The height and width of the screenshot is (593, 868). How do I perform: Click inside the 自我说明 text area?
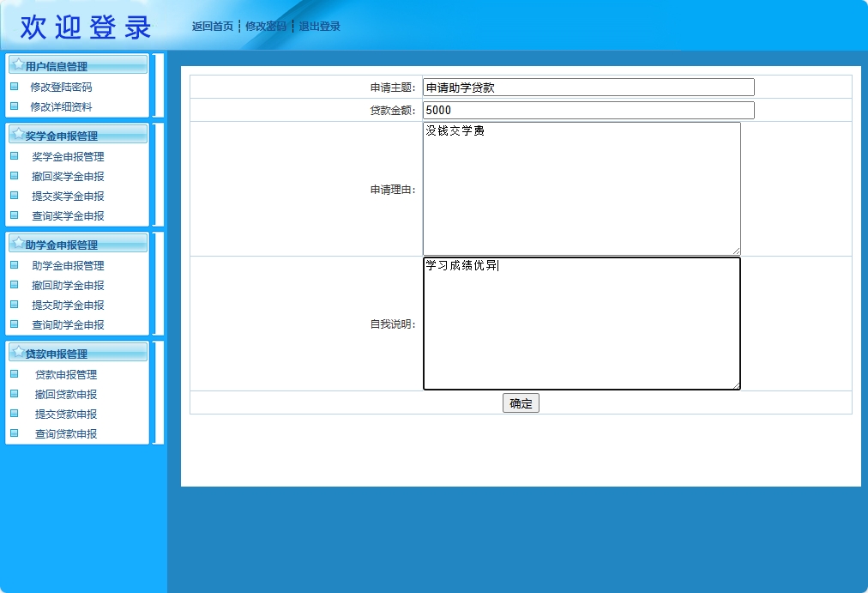tap(581, 324)
